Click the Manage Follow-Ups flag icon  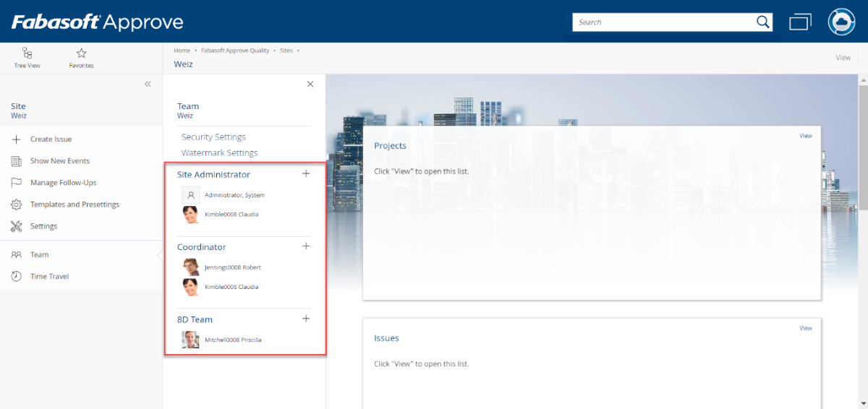click(16, 183)
